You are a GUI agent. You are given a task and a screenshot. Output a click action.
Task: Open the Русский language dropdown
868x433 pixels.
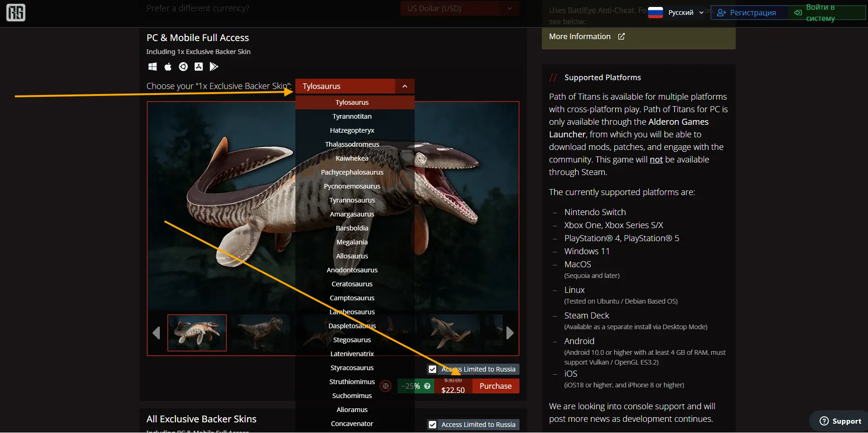(x=686, y=13)
